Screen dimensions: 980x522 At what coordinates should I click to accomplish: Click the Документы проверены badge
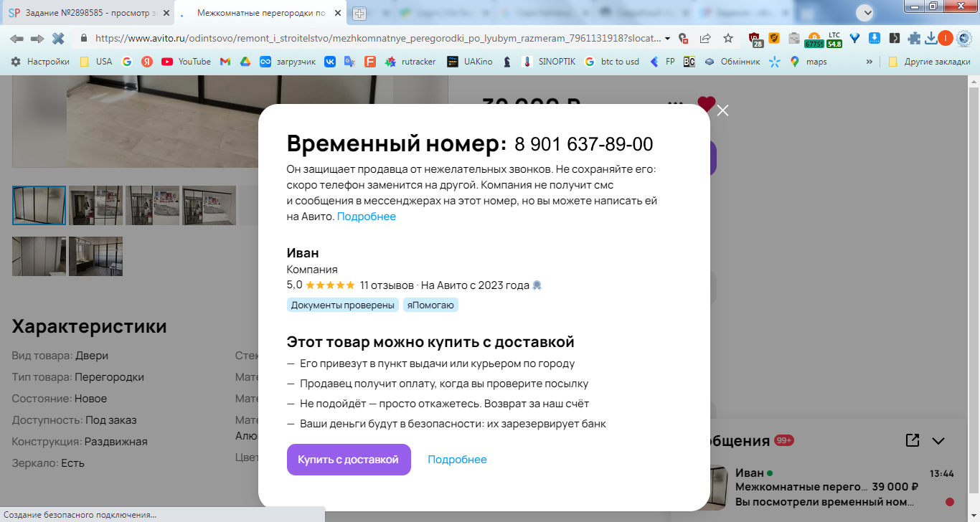coord(343,305)
